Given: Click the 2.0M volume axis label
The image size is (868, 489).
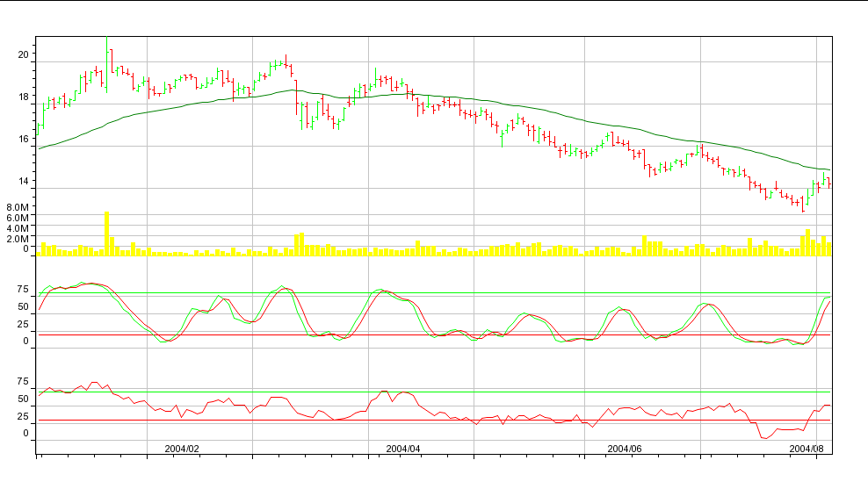Looking at the screenshot, I should tap(19, 239).
